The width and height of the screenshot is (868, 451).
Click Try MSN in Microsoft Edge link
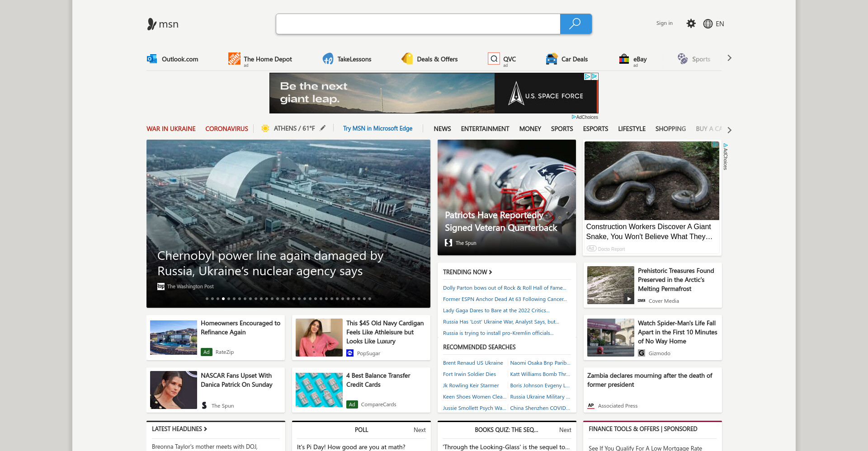pyautogui.click(x=377, y=128)
